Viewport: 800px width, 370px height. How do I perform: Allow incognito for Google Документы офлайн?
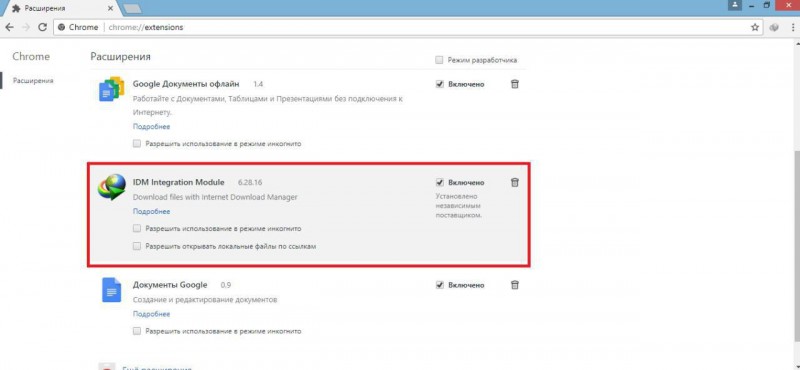point(136,143)
